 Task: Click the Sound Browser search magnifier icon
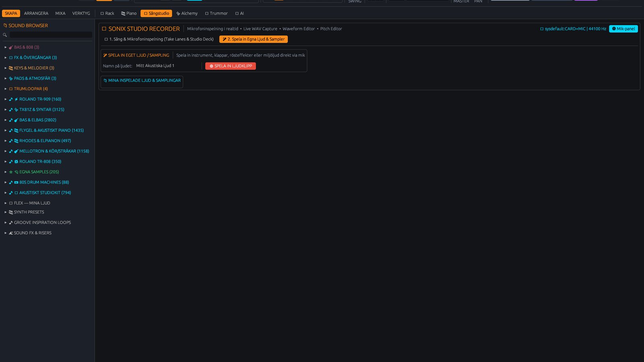click(x=5, y=35)
